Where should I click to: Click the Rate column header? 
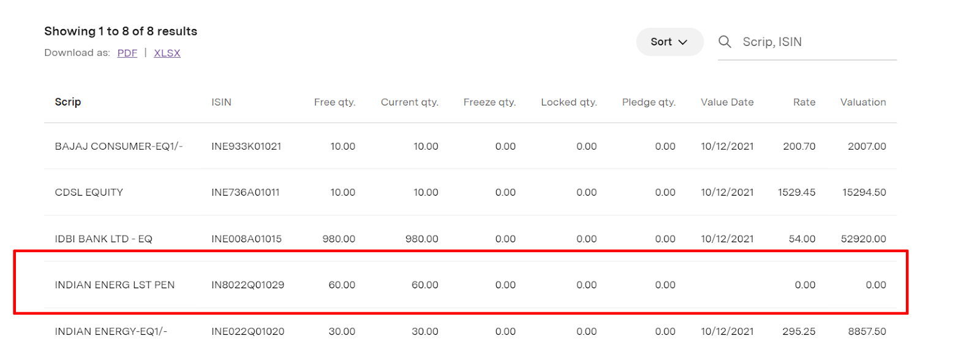(x=804, y=102)
